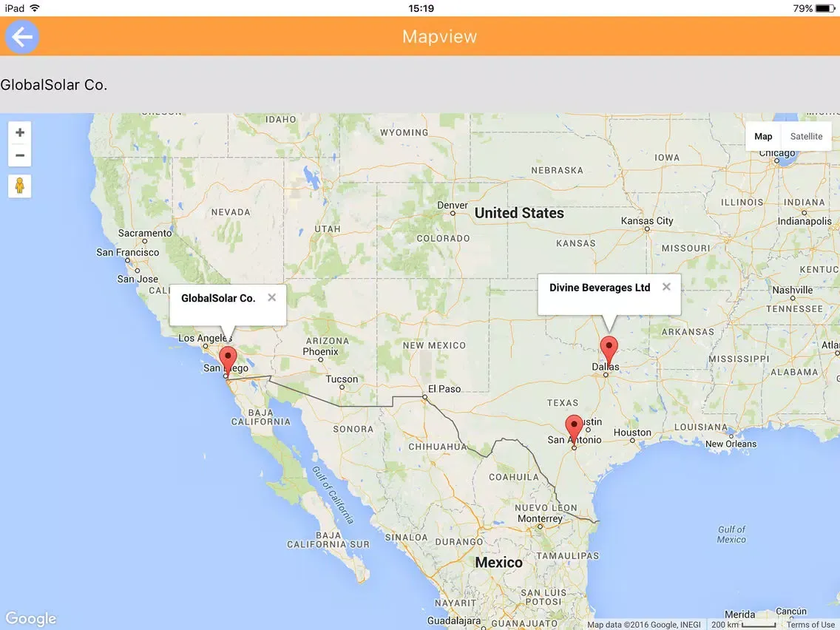The image size is (840, 630).
Task: Tap the back arrow button
Action: click(x=22, y=37)
